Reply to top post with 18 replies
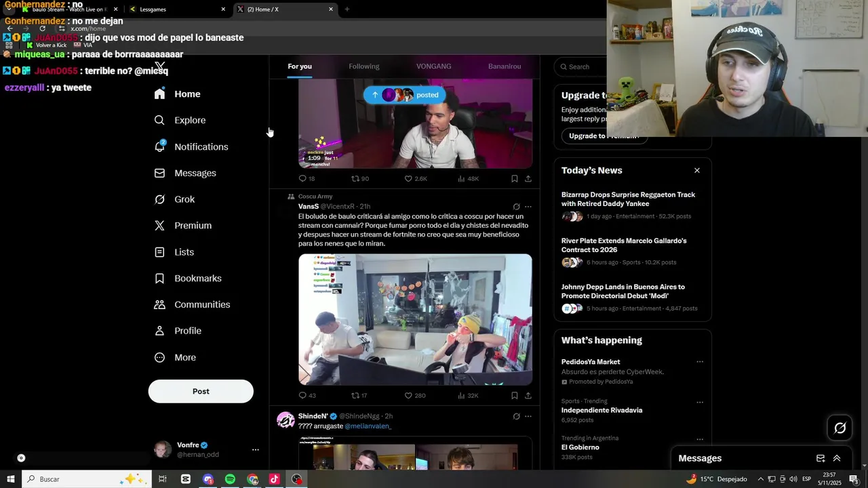Screen dimensions: 868x488 (x=307, y=178)
